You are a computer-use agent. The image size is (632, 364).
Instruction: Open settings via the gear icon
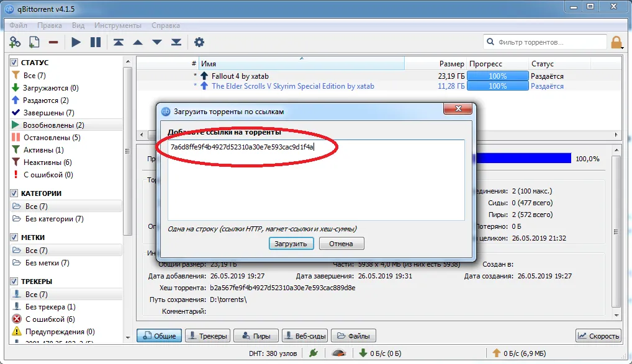point(199,42)
